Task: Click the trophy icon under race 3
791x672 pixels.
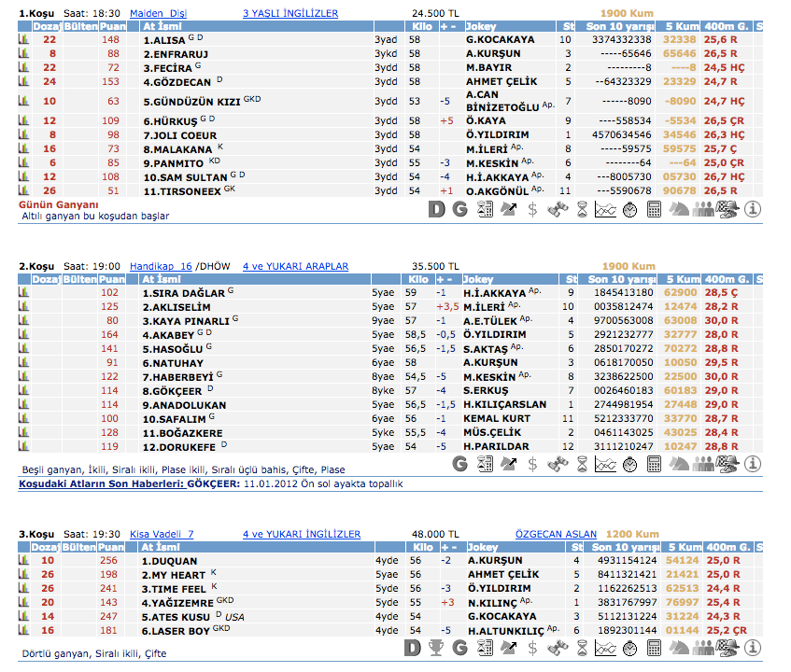Action: (x=435, y=648)
